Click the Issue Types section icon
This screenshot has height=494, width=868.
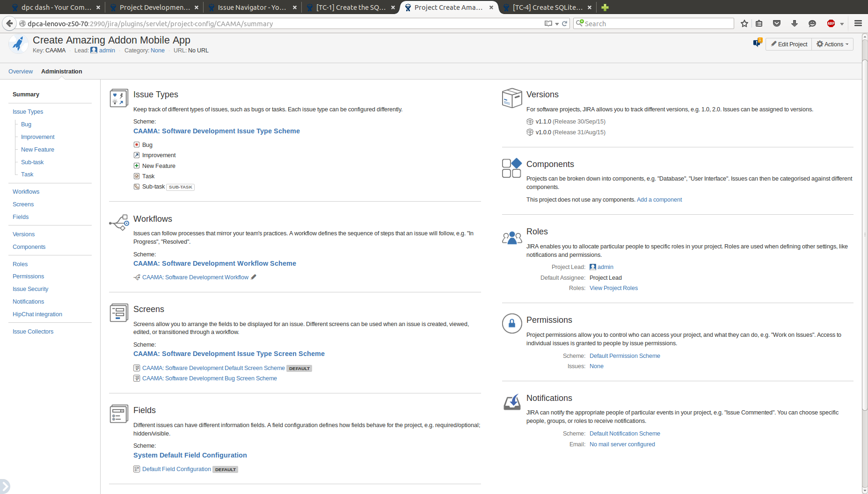point(119,98)
